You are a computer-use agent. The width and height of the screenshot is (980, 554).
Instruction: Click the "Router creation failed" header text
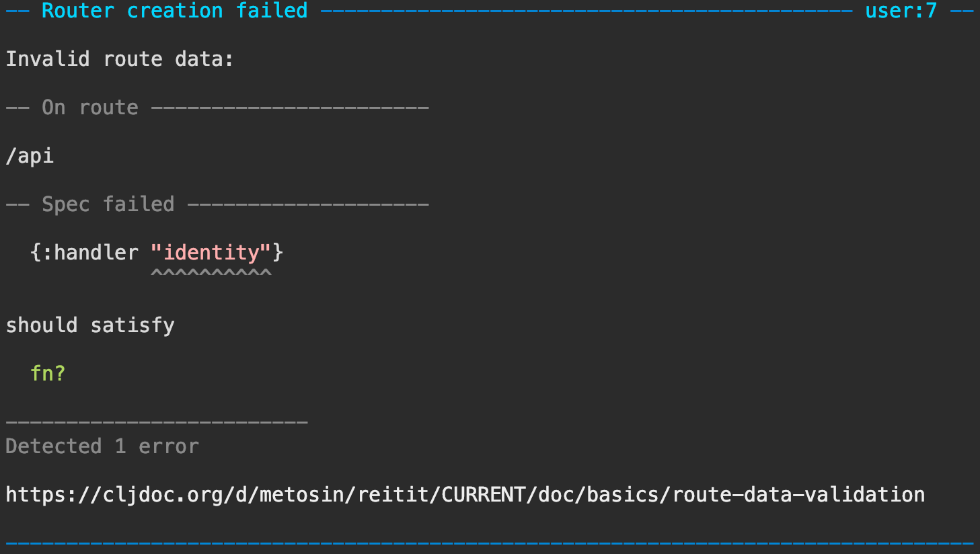pos(174,11)
